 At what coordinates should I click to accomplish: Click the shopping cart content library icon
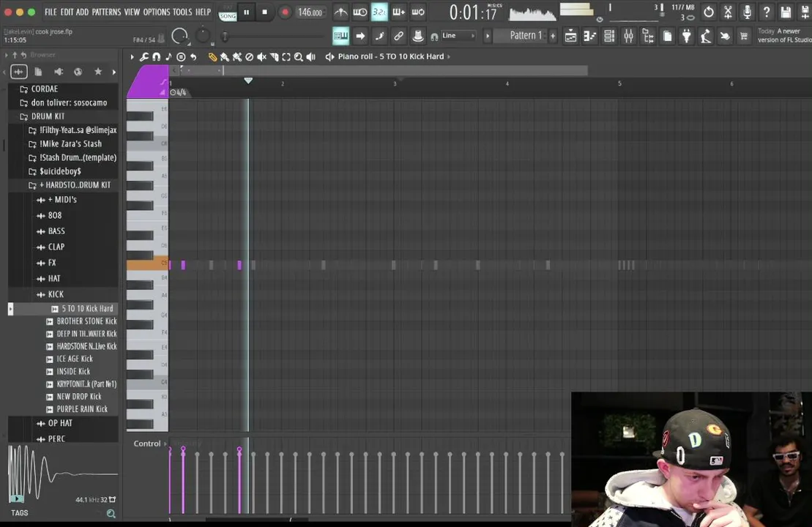coord(744,36)
